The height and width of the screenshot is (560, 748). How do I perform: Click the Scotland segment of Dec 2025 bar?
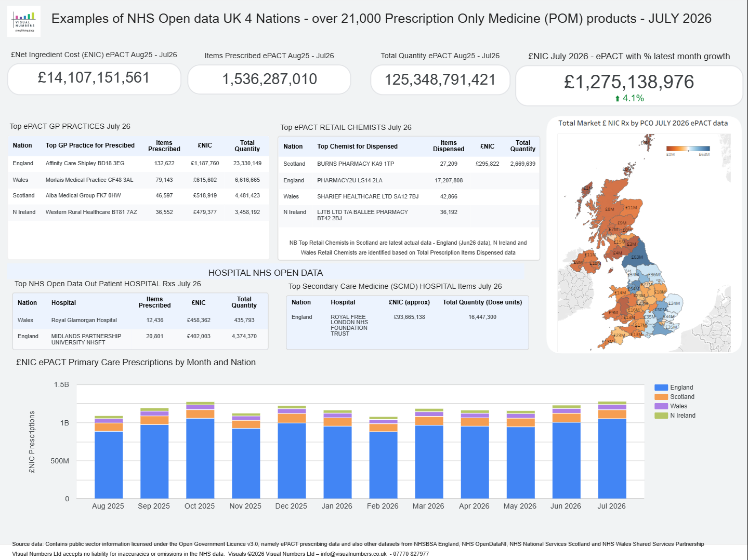click(x=292, y=418)
